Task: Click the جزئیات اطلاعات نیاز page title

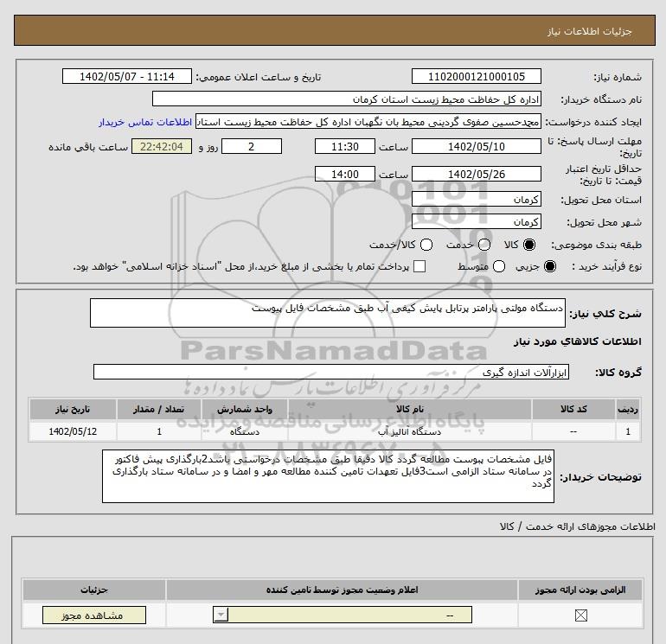Action: coord(590,31)
